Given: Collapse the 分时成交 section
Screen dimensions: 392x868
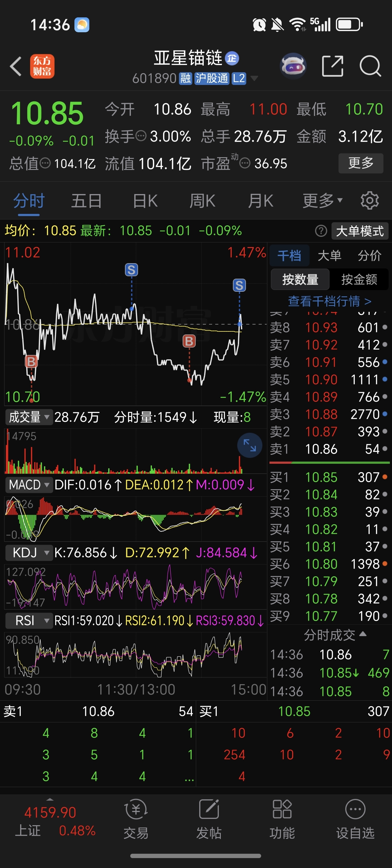Looking at the screenshot, I should pos(335,635).
